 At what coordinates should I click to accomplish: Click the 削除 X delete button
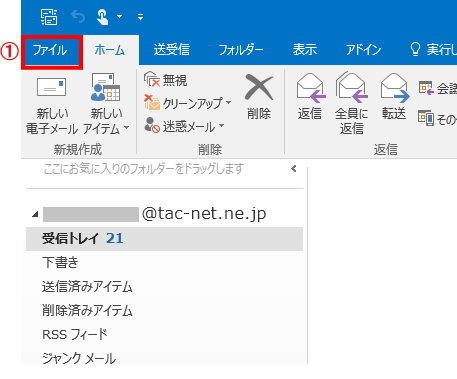(x=259, y=97)
